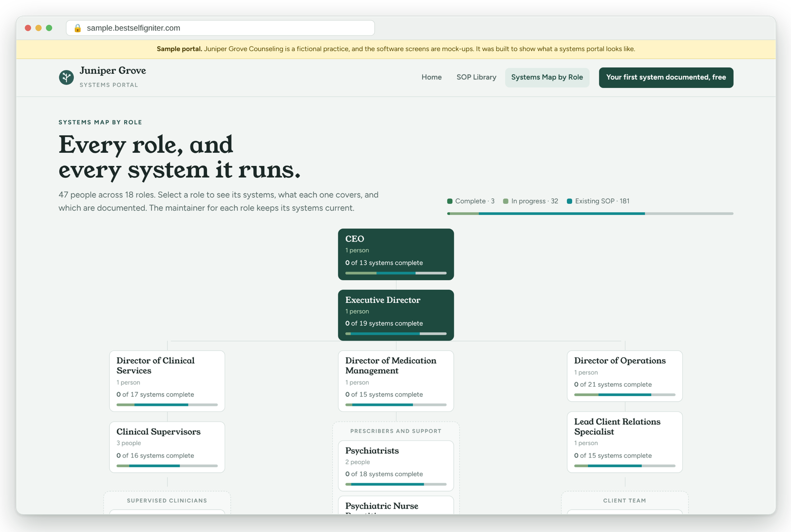Click the 'SUPERVISED CLINICIANS' group label

point(167,501)
